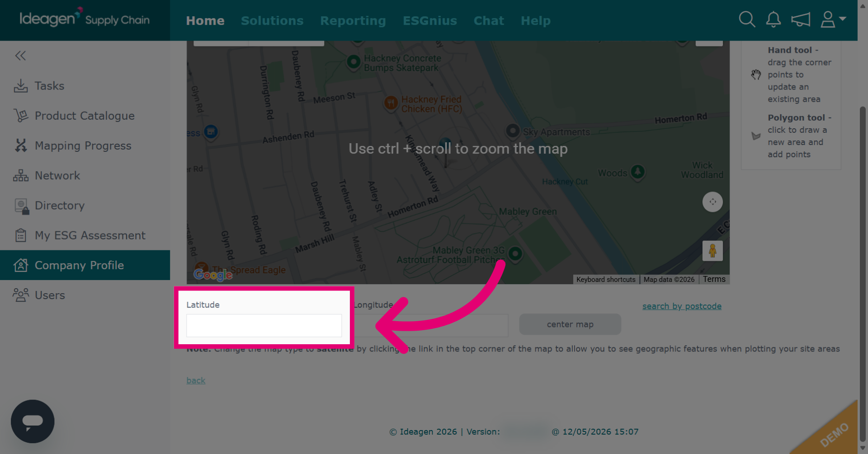
Task: Select the Hand tool icon
Action: tap(756, 75)
